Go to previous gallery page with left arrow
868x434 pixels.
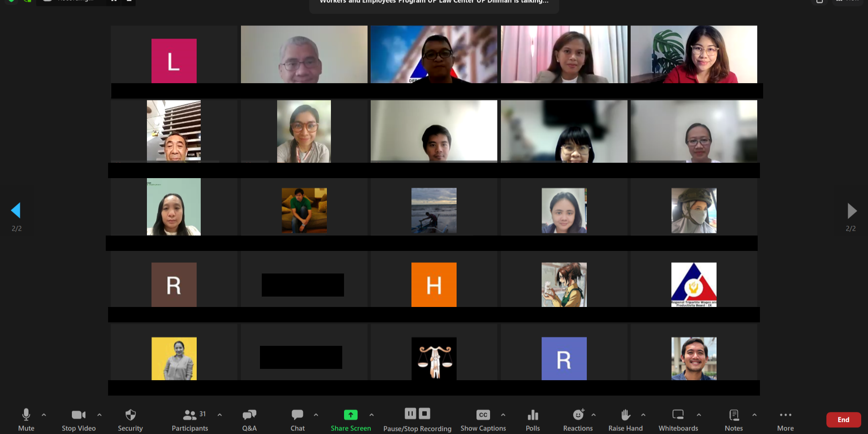(16, 211)
